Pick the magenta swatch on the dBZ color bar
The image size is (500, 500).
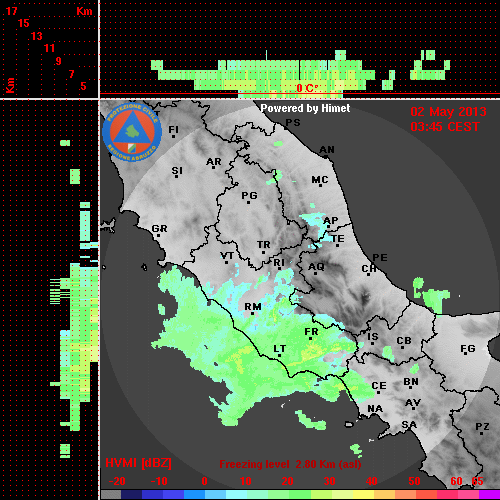489,495
